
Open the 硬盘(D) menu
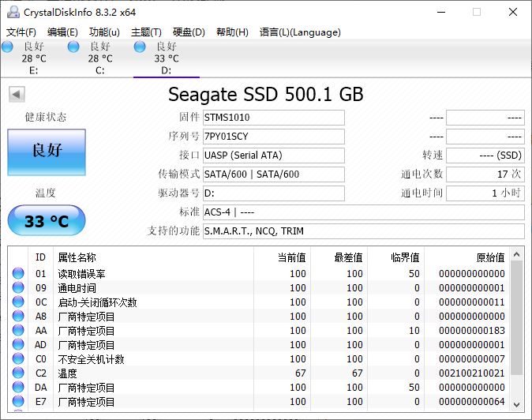coord(189,32)
